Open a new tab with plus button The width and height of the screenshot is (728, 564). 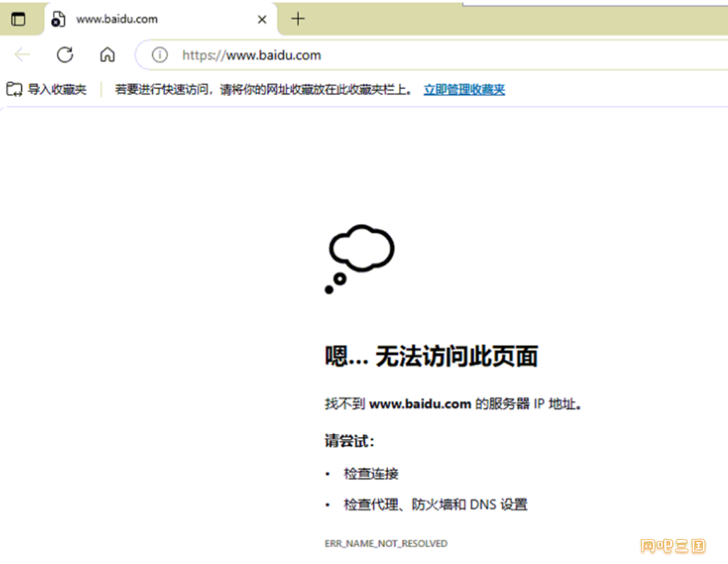(x=298, y=19)
